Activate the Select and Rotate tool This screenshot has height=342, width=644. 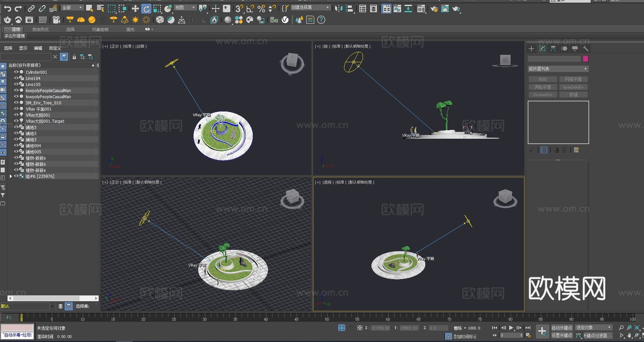(146, 9)
